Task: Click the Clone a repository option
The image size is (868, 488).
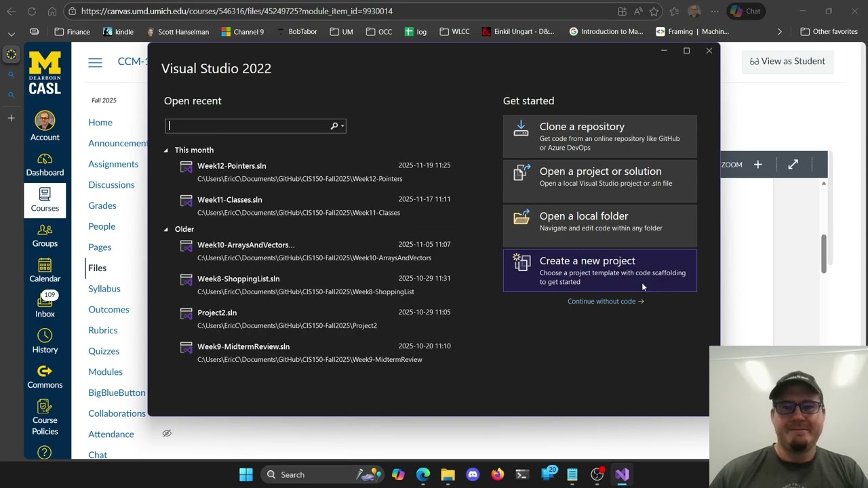Action: tap(599, 136)
